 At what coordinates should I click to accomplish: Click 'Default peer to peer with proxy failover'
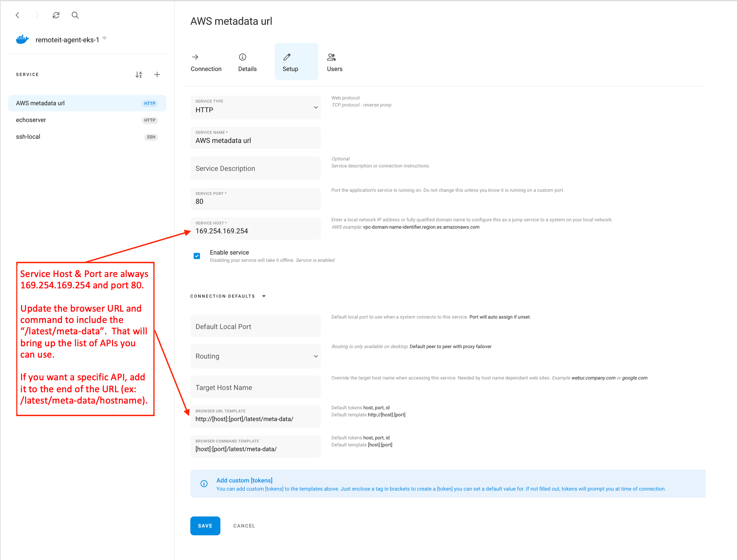(x=451, y=347)
